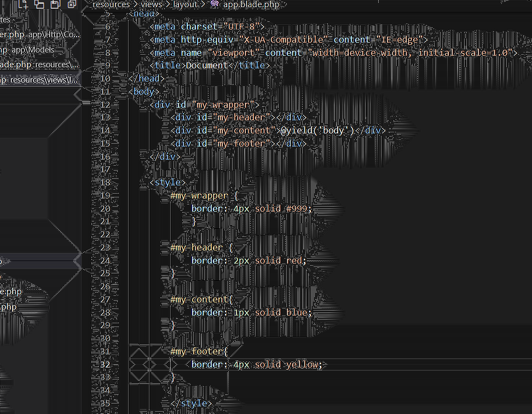Select the .php file below e.php
This screenshot has width=532, height=414.
coord(8,307)
